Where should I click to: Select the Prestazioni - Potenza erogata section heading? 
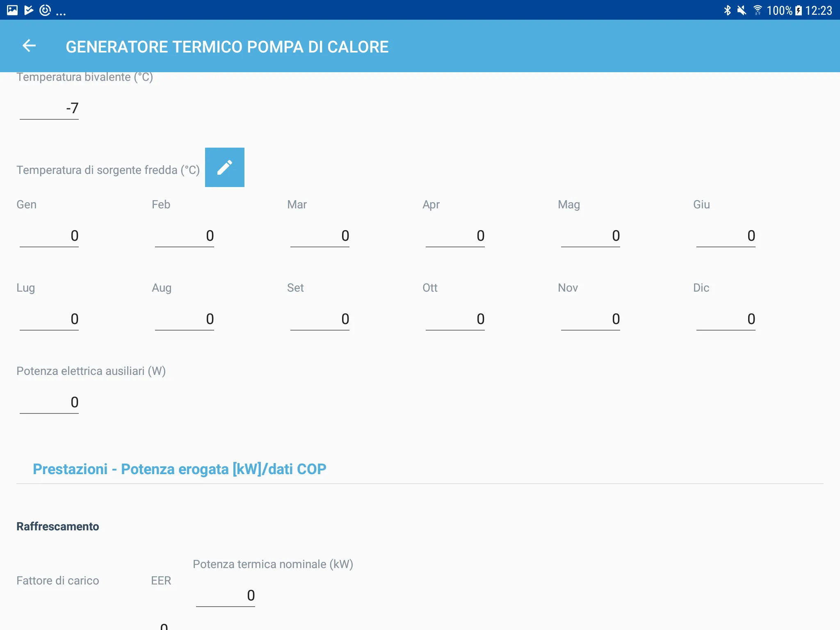click(179, 469)
